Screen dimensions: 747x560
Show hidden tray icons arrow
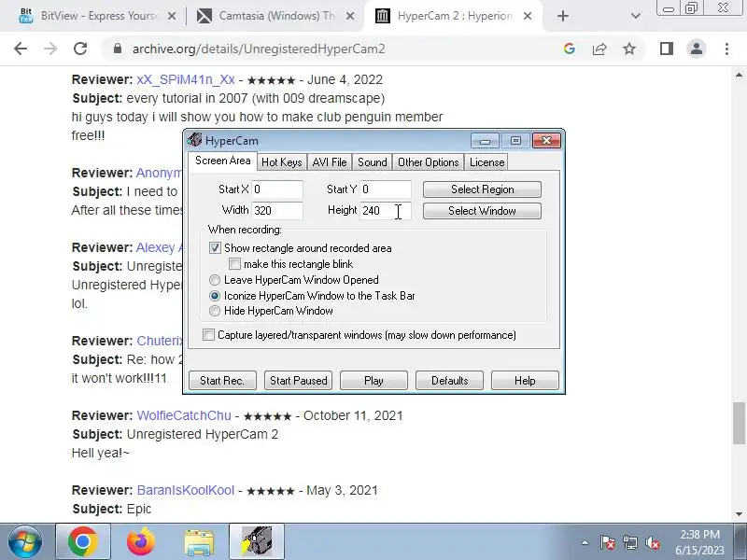585,542
